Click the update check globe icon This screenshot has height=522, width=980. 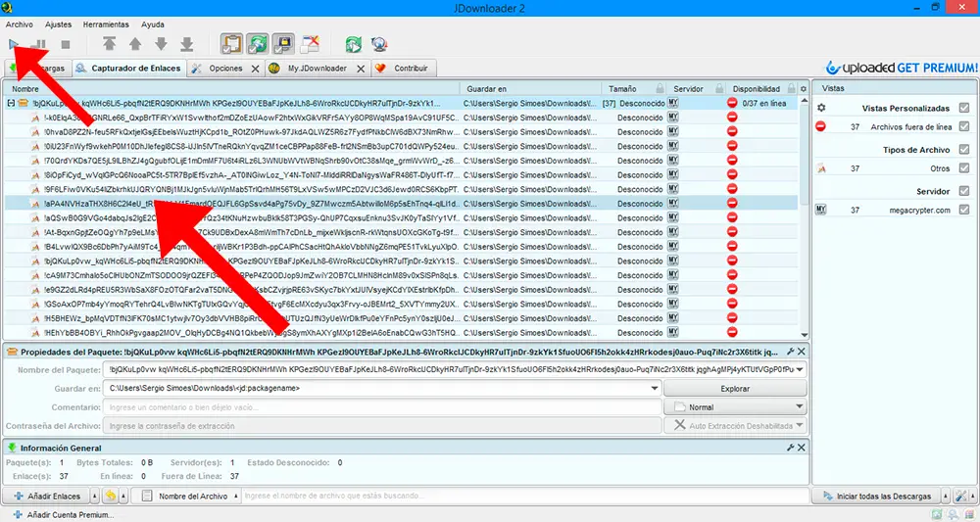click(378, 44)
